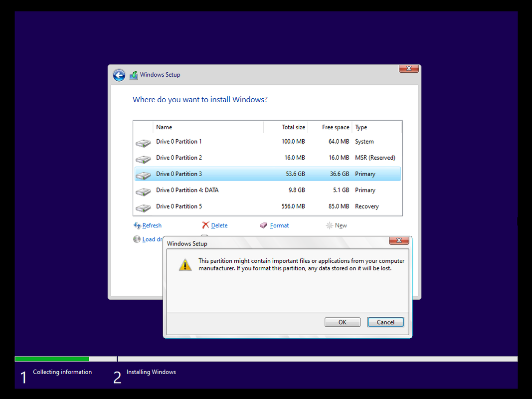Viewport: 532px width, 399px height.
Task: Click the Load driver link
Action: (153, 239)
